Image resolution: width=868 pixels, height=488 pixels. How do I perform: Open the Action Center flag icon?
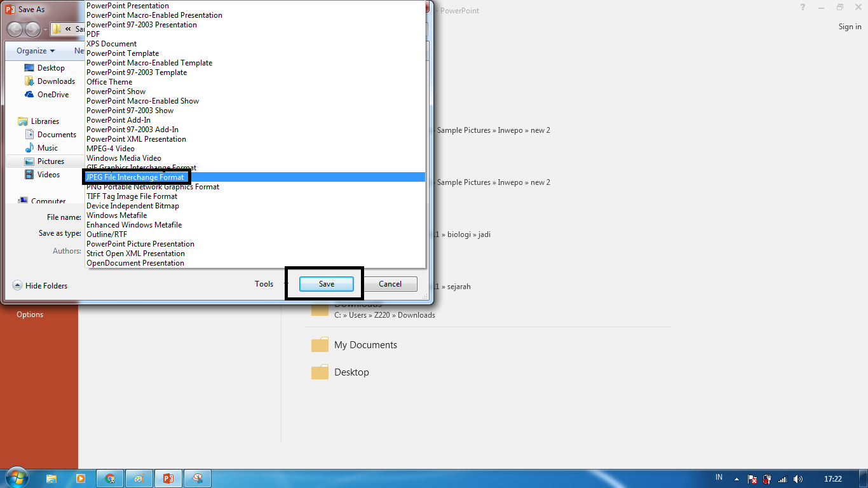click(752, 478)
